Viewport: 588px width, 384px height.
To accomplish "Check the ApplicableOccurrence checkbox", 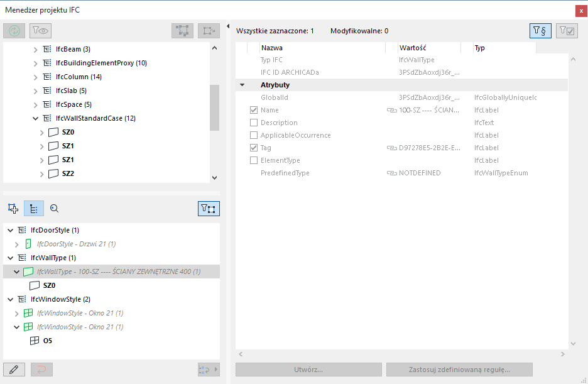I will 254,135.
